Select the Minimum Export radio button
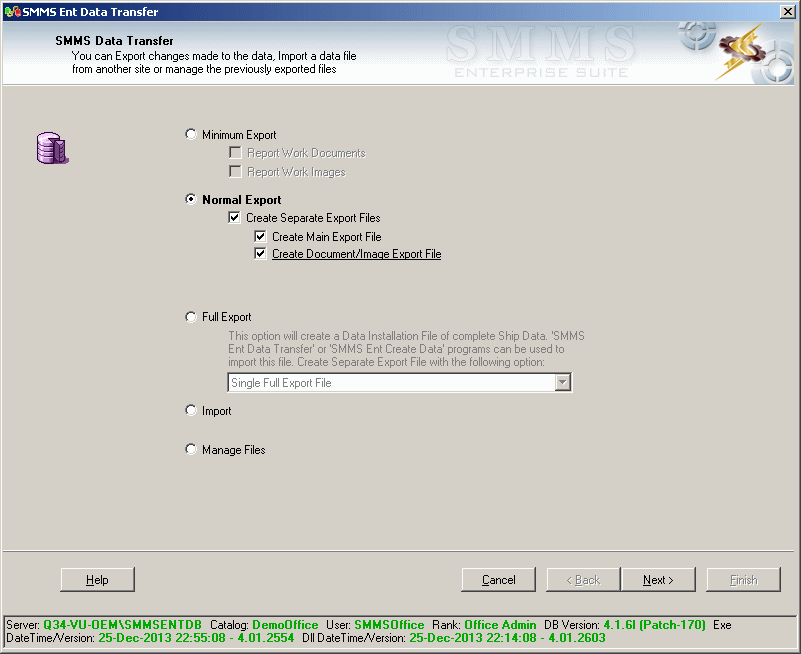801x654 pixels. pos(191,134)
